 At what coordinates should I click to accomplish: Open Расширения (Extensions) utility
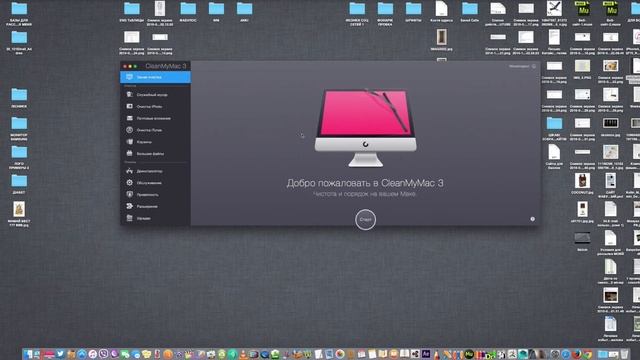tap(155, 207)
